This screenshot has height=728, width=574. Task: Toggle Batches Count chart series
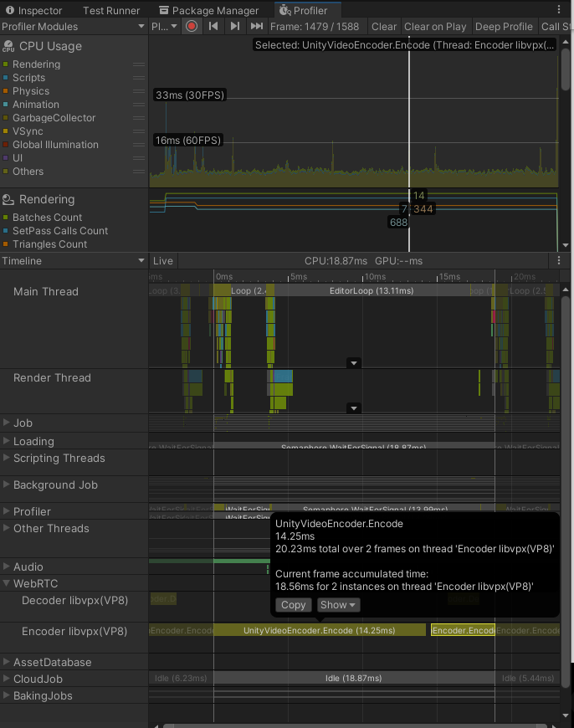click(x=6, y=218)
